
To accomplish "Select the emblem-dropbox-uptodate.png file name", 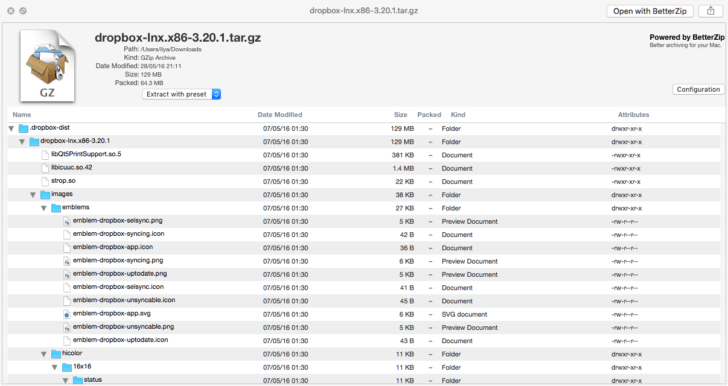I will pos(120,274).
